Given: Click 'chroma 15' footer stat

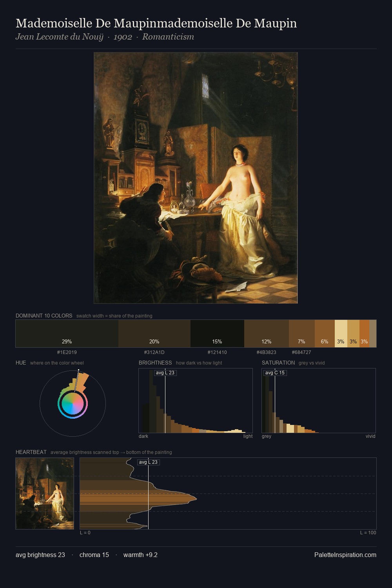Looking at the screenshot, I should pos(94,555).
